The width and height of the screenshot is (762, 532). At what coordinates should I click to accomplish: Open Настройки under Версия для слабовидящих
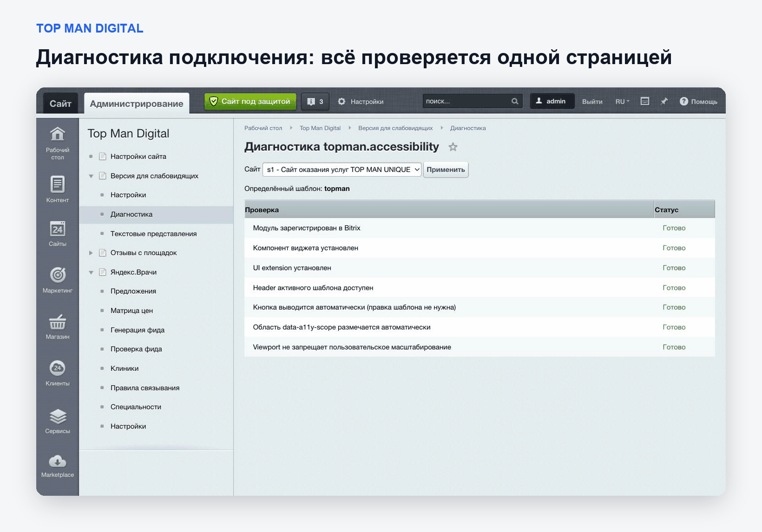tap(128, 195)
